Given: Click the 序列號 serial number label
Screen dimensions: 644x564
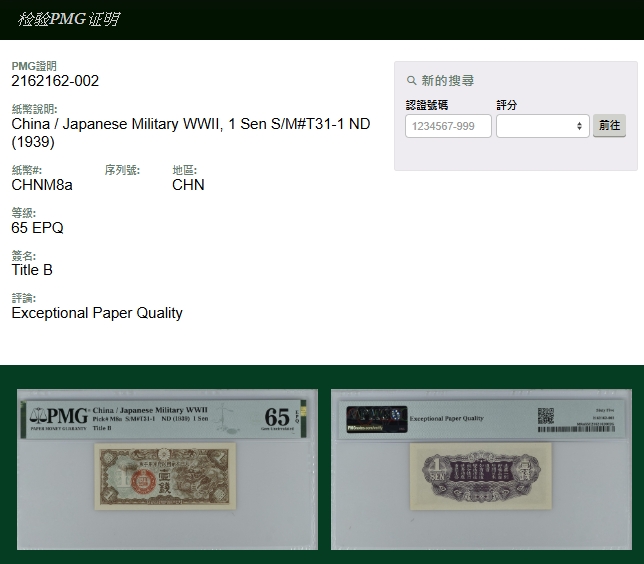Looking at the screenshot, I should click(x=122, y=170).
